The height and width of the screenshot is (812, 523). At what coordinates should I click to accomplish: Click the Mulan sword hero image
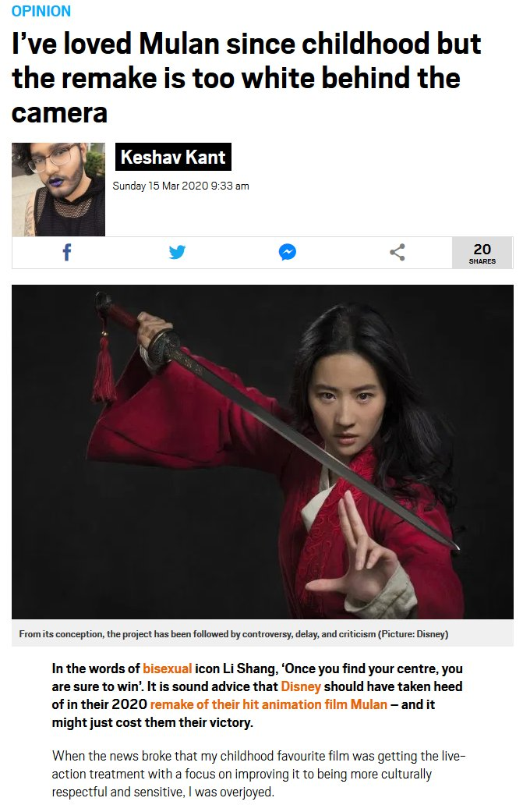click(x=262, y=452)
